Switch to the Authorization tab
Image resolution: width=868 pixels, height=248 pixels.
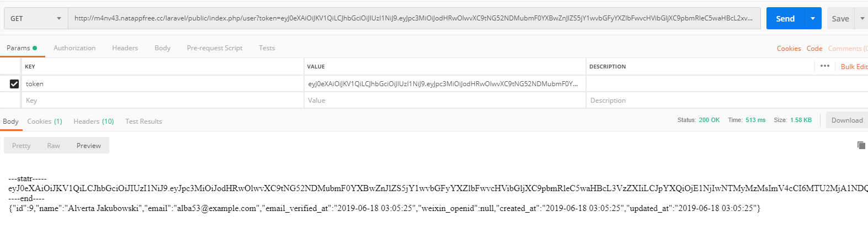click(74, 48)
